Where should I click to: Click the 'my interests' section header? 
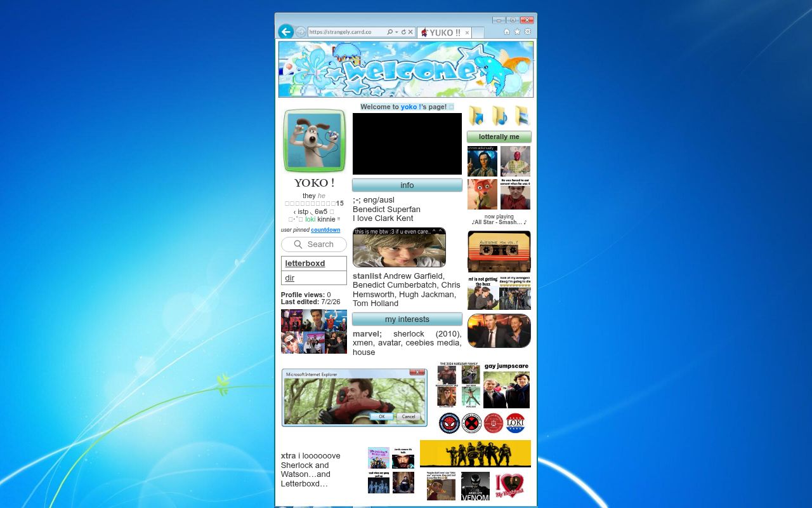coord(407,319)
